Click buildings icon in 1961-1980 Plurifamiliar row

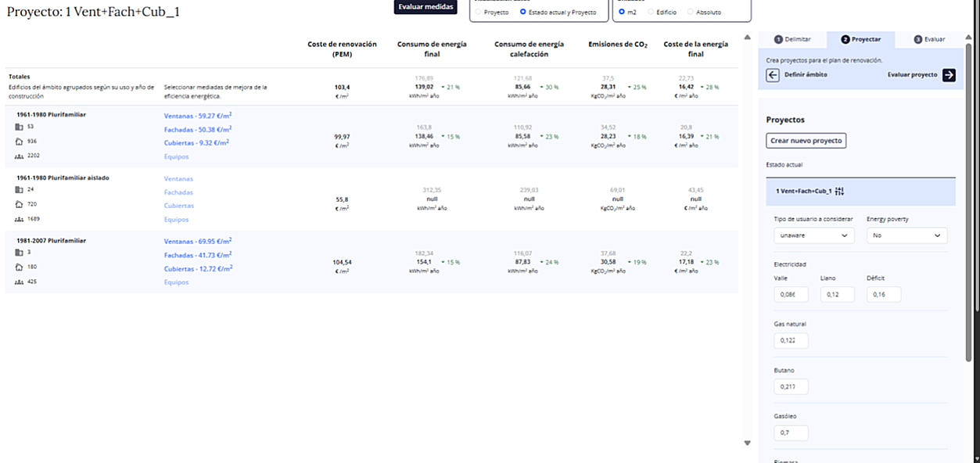click(20, 127)
